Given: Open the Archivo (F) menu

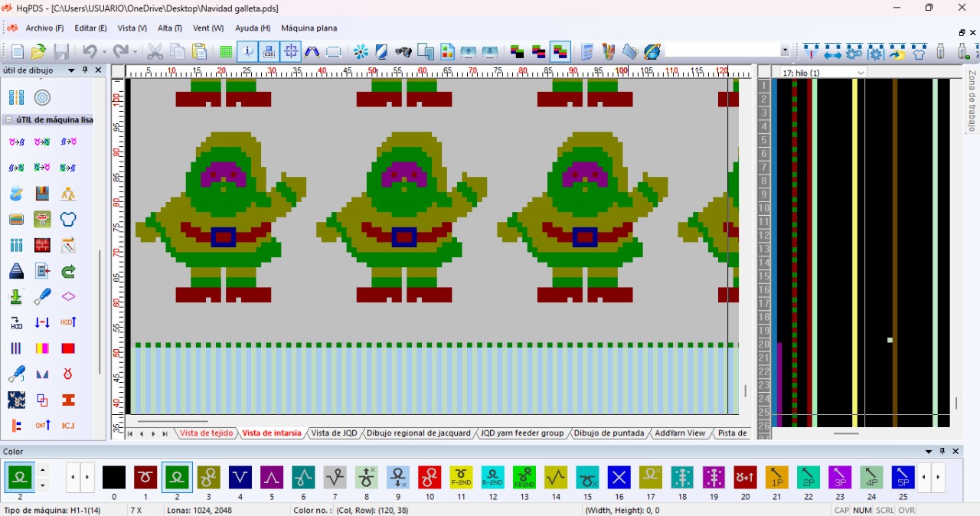Looking at the screenshot, I should (44, 28).
